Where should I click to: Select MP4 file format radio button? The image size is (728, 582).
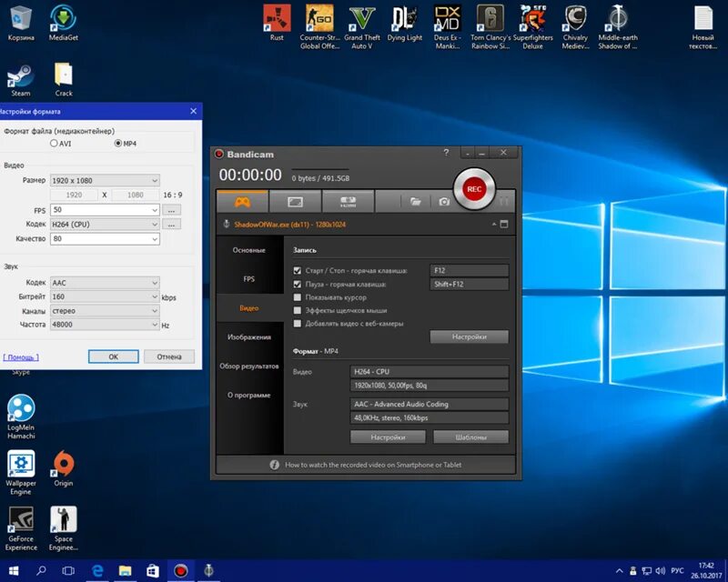(x=118, y=144)
